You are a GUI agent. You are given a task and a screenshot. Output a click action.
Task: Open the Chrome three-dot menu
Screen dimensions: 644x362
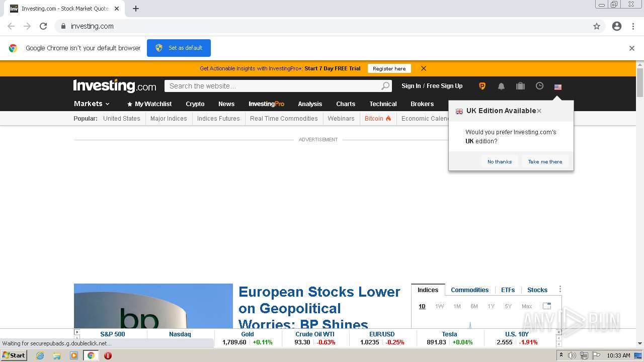(633, 26)
